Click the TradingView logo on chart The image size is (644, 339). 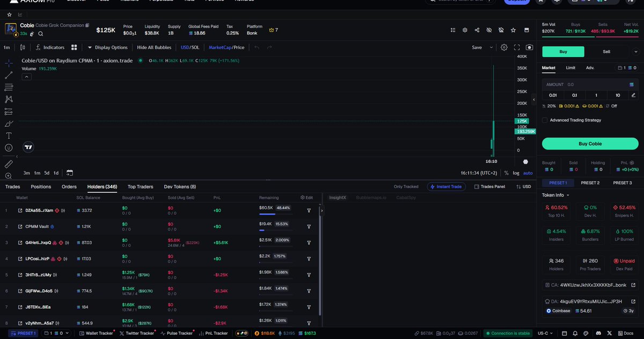coord(28,147)
